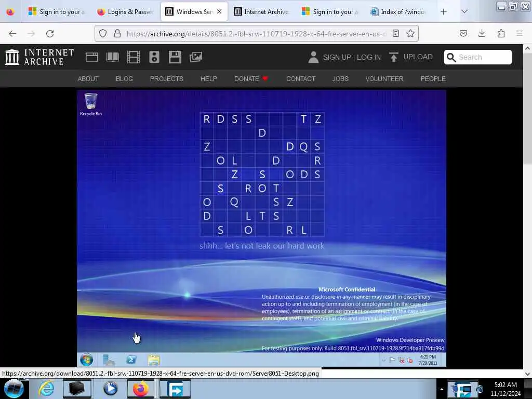This screenshot has width=532, height=399.
Task: Reload the current page
Action: (x=50, y=34)
